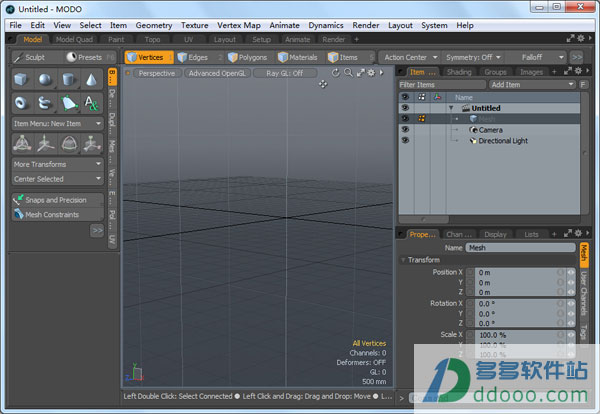600x414 pixels.
Task: Open the Vertex Map menu
Action: (239, 25)
